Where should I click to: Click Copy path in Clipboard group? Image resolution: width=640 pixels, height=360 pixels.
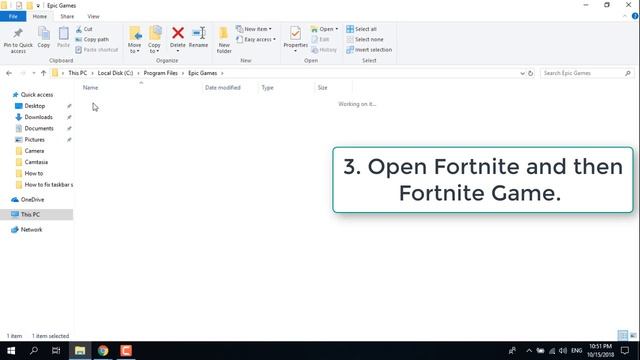(x=92, y=39)
